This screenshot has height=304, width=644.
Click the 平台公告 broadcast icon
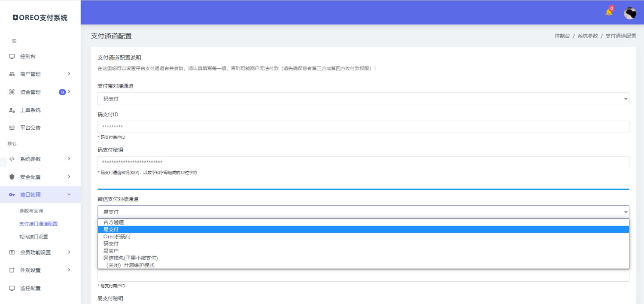[12, 128]
